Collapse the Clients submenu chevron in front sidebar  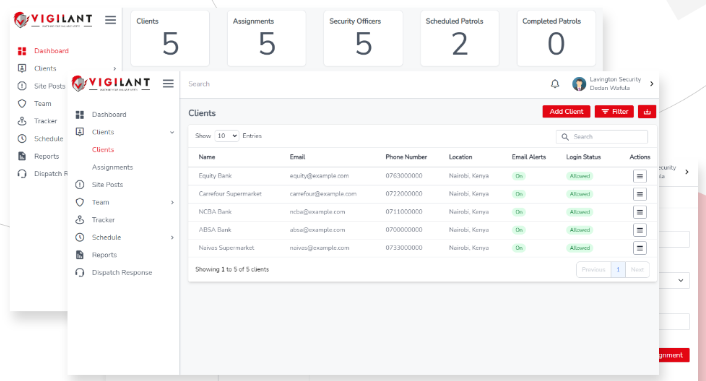tap(172, 132)
